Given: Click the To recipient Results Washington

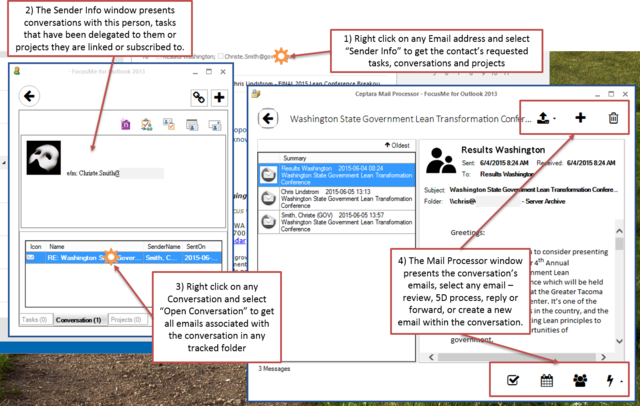Looking at the screenshot, I should click(x=507, y=174).
